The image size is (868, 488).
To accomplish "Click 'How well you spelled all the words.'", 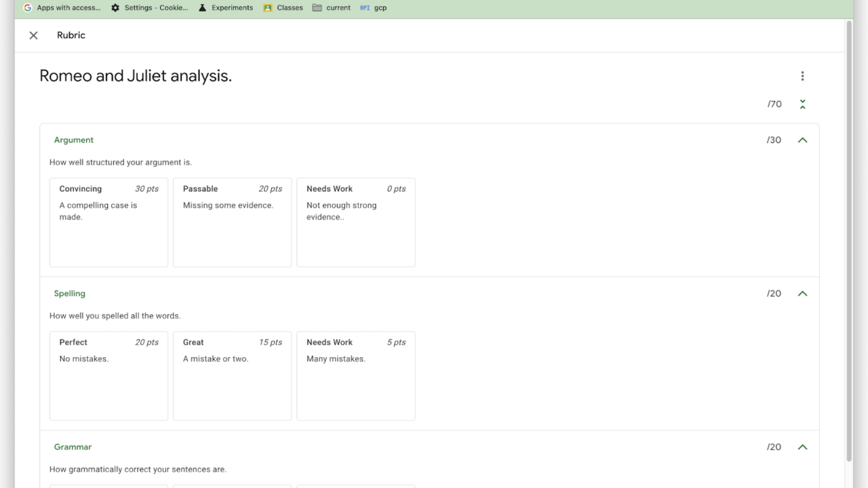I will click(115, 316).
